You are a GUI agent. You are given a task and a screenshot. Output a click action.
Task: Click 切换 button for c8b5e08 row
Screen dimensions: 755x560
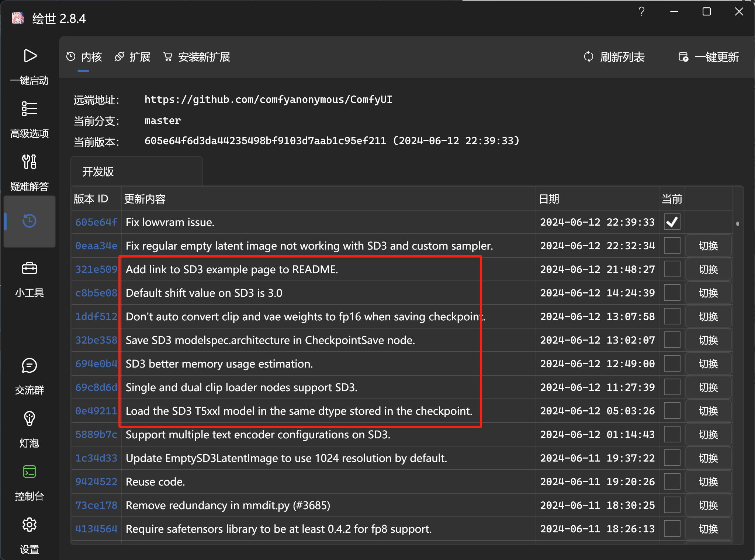tap(709, 293)
